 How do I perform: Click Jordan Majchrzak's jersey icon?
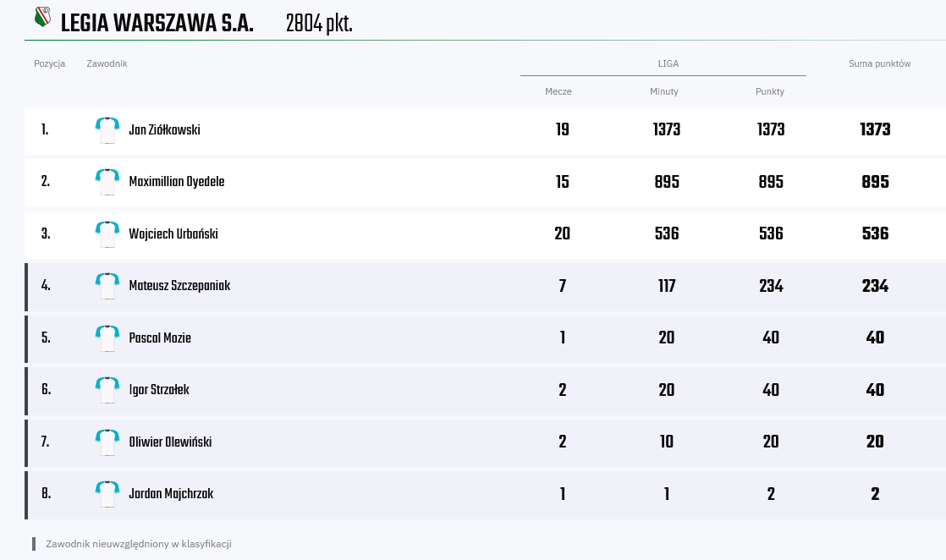point(107,494)
